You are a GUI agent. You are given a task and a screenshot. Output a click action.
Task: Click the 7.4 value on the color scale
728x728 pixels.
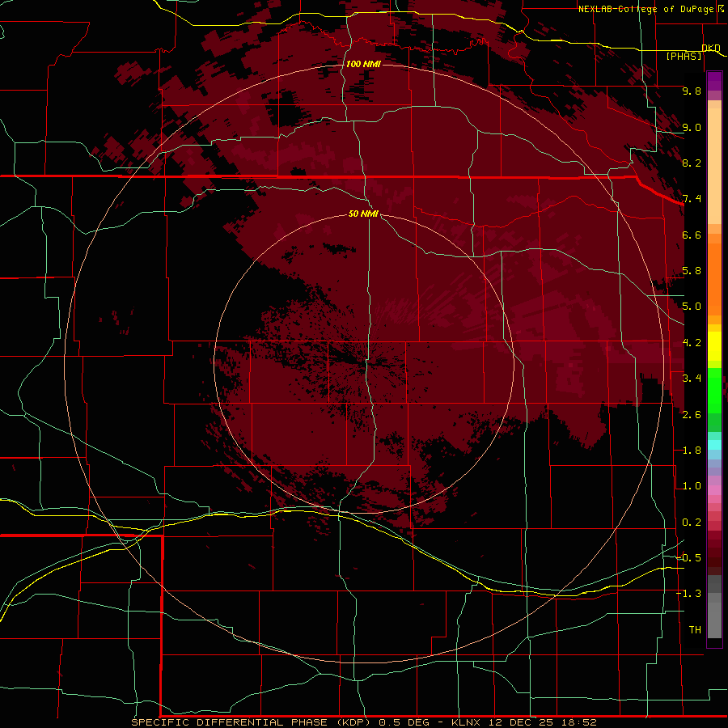[x=692, y=199]
